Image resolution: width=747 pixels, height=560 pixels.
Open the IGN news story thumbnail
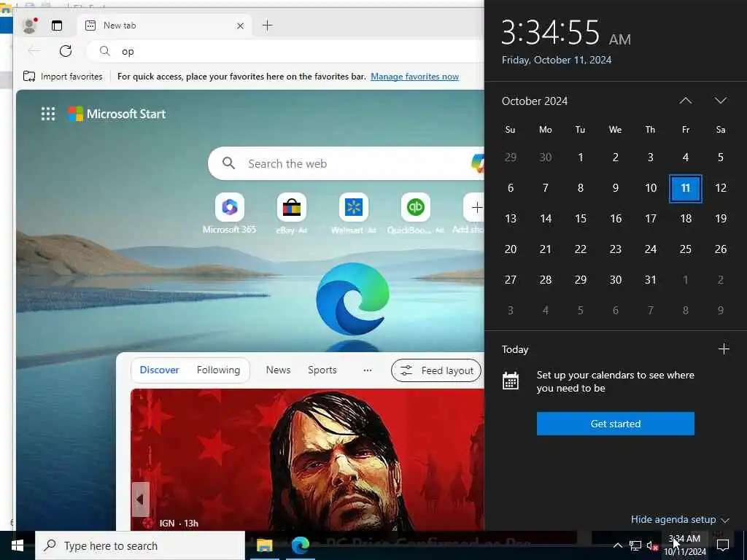(x=307, y=459)
